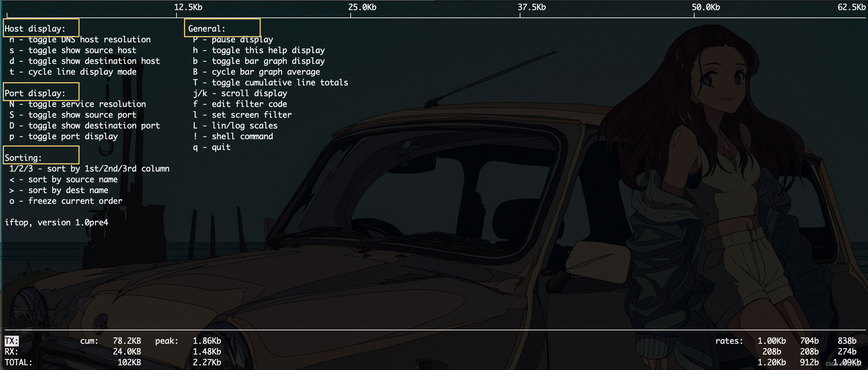This screenshot has height=370, width=868.
Task: Select '! - shell command' line
Action: click(233, 136)
